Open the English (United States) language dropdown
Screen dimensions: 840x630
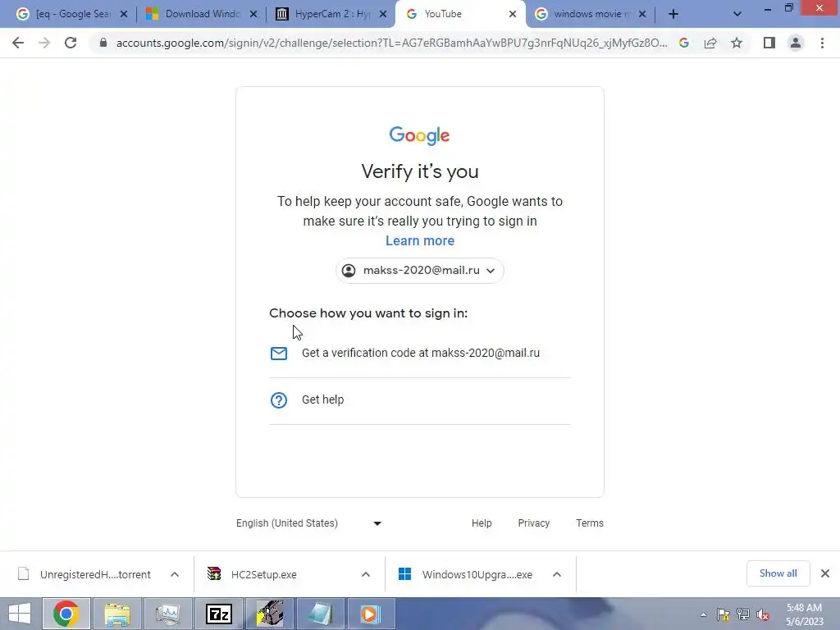(x=309, y=523)
